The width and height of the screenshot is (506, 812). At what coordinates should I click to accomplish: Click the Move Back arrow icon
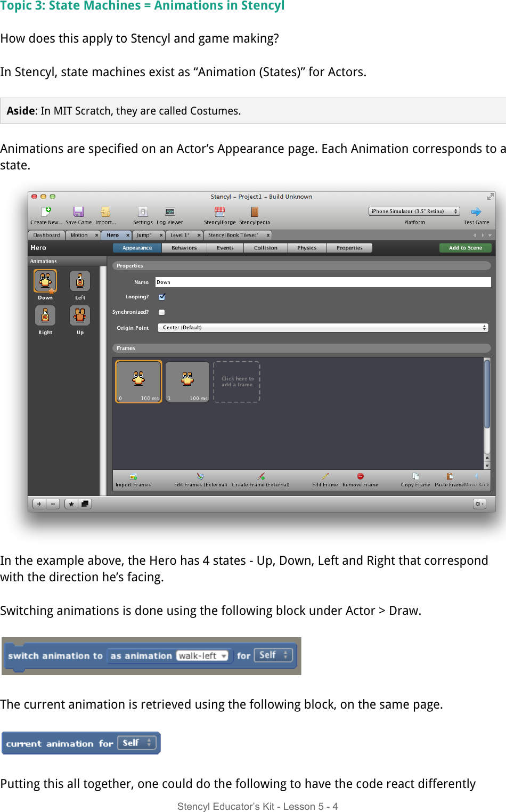click(477, 476)
